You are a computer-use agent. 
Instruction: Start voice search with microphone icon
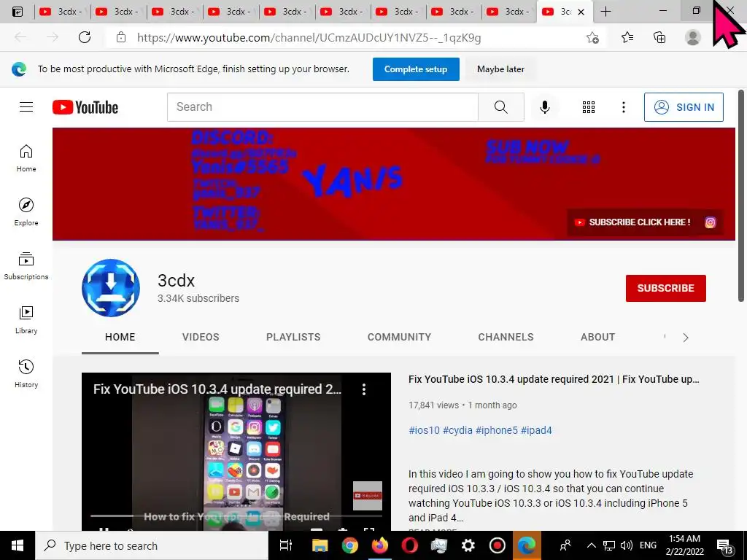click(x=544, y=107)
